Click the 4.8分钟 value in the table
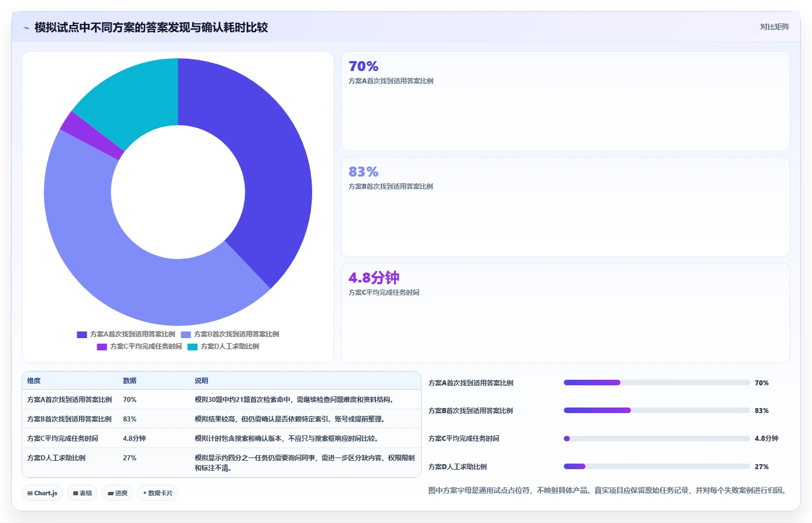Viewport: 812px width, 523px height. click(134, 439)
